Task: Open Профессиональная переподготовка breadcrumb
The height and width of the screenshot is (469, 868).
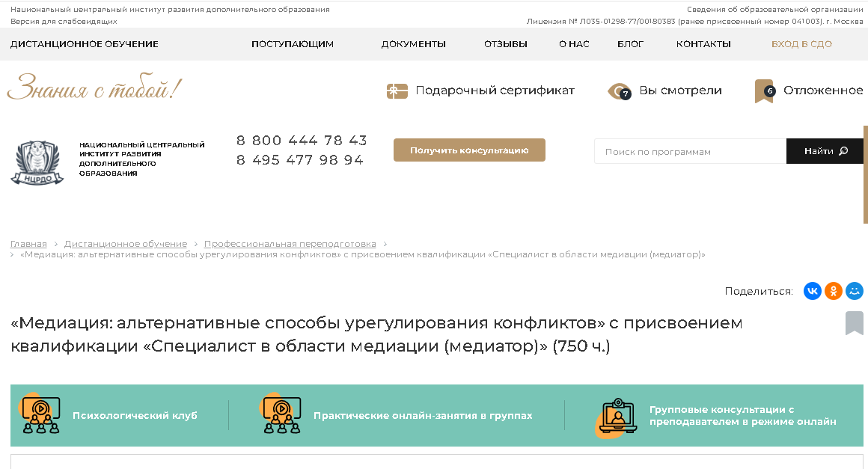Action: tap(290, 244)
